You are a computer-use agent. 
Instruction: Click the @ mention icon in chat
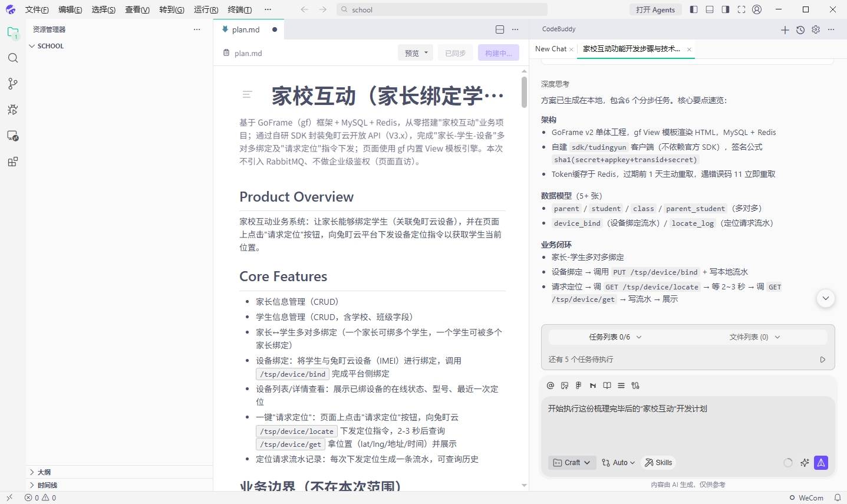pos(551,386)
